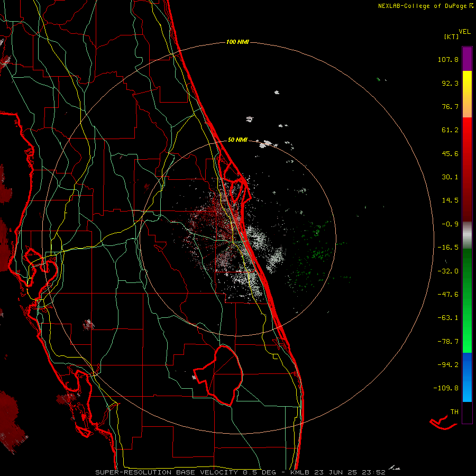Click the -16.5 legend value

point(448,248)
